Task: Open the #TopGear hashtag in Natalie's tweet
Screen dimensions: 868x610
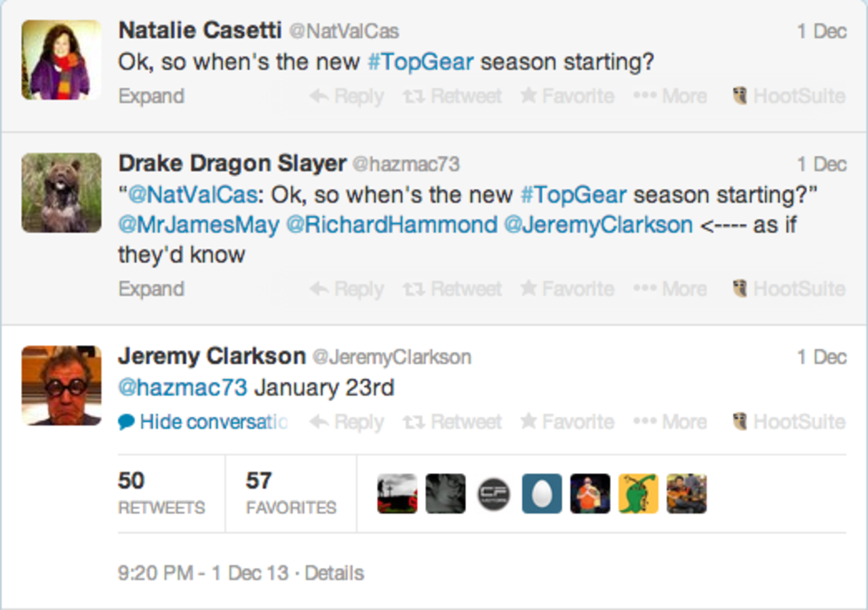Action: tap(420, 62)
